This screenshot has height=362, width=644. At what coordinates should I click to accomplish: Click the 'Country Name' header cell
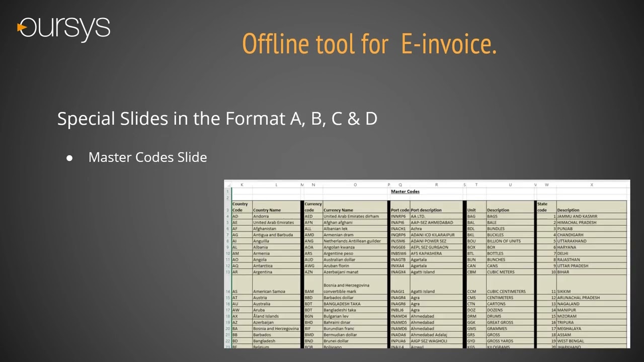click(x=276, y=207)
